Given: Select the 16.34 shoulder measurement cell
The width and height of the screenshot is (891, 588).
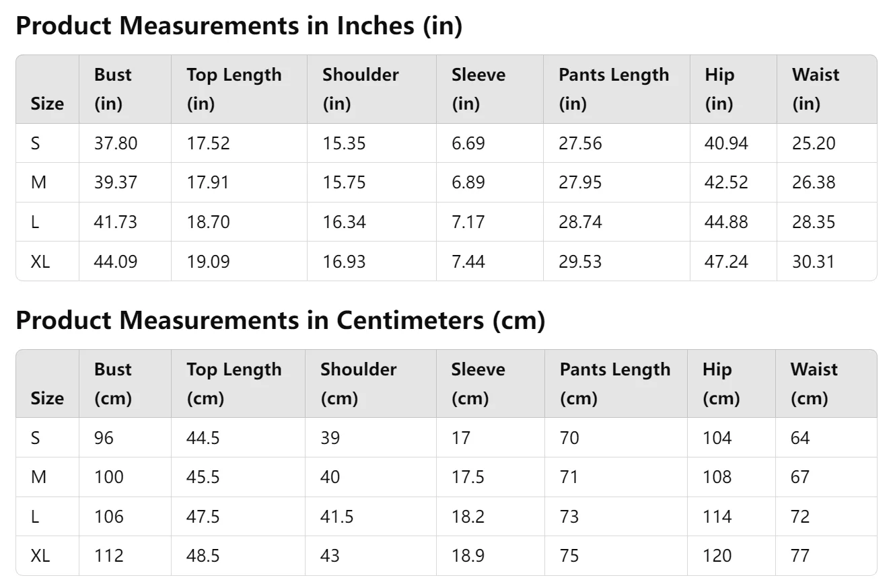Looking at the screenshot, I should pos(344,222).
